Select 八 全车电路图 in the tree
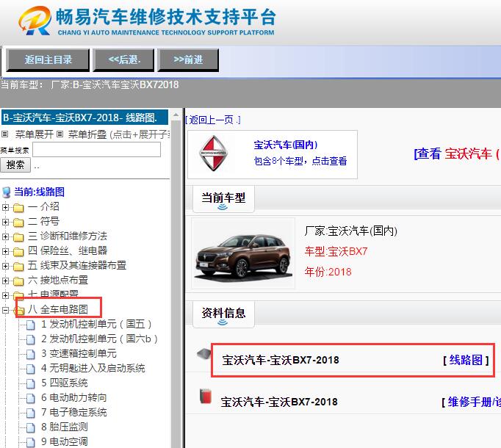The image size is (501, 448). pyautogui.click(x=58, y=309)
